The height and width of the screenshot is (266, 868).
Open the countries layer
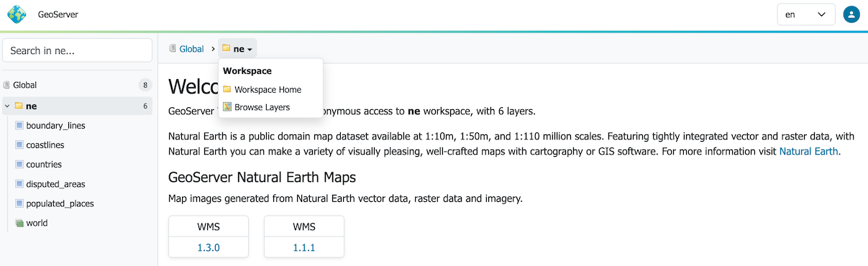point(44,165)
